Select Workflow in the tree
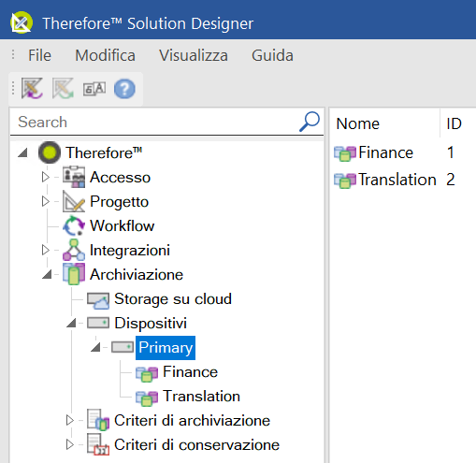 coord(122,225)
